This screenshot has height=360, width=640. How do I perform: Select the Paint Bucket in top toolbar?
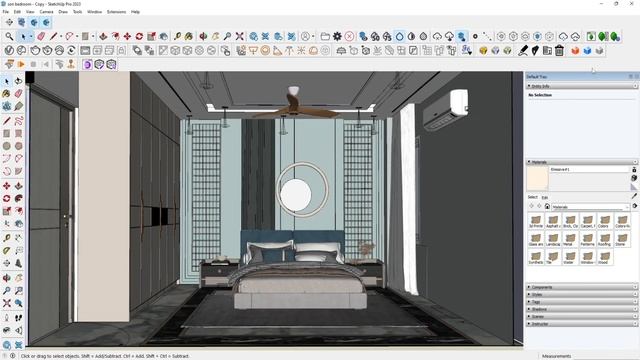[x=189, y=36]
